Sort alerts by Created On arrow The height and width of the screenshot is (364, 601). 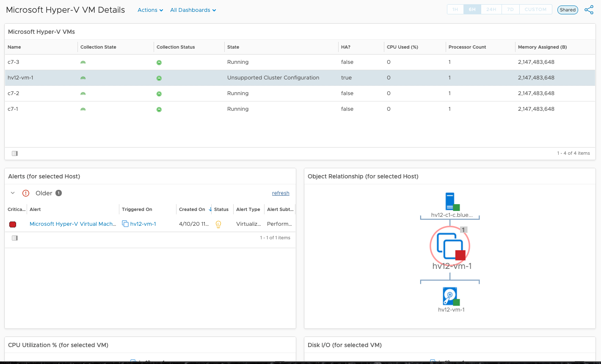[x=210, y=209]
